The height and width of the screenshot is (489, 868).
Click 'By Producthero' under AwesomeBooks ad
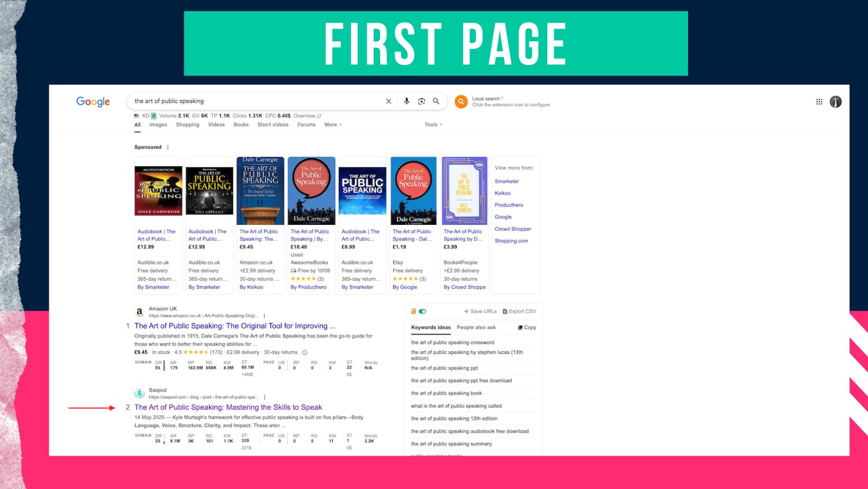pyautogui.click(x=309, y=287)
